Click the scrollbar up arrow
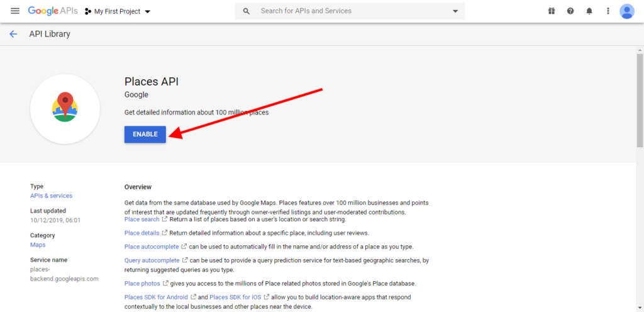This screenshot has width=644, height=312. [640, 50]
